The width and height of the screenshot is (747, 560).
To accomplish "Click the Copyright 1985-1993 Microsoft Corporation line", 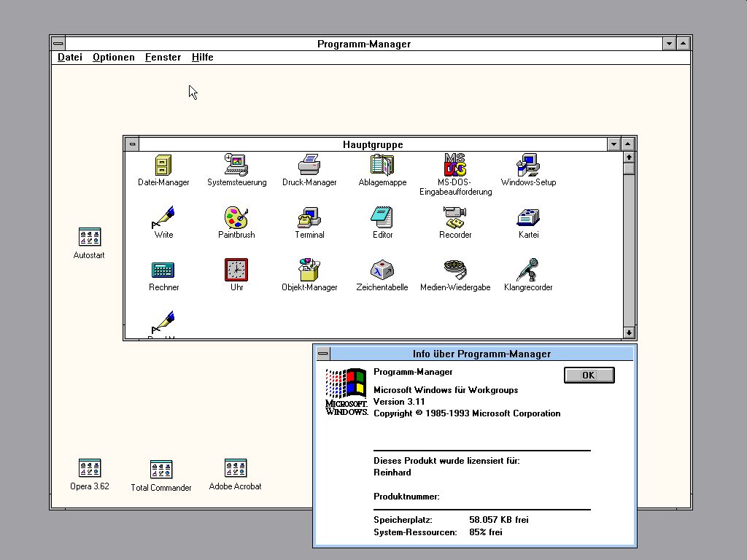I will point(467,413).
